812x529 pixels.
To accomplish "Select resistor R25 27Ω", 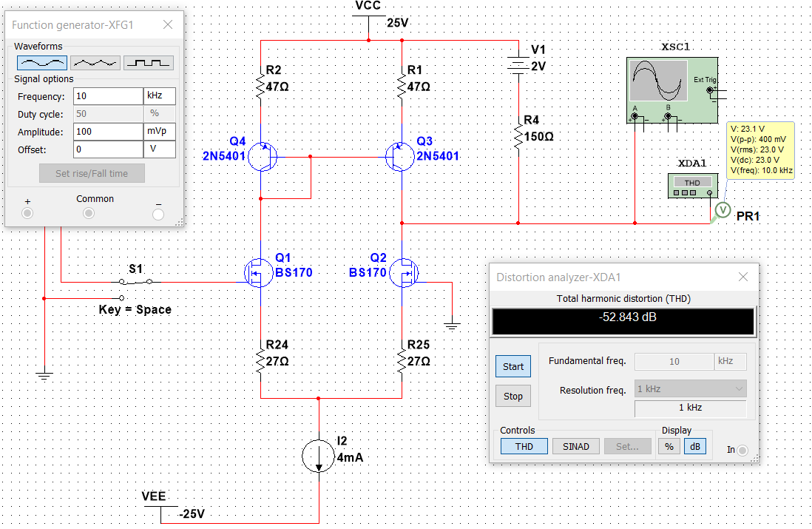I will tap(402, 360).
